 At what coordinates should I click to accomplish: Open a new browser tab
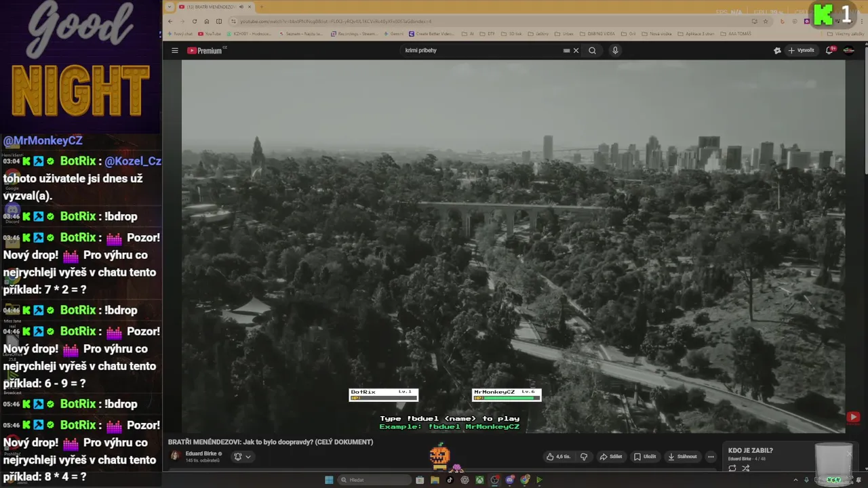[x=261, y=7]
